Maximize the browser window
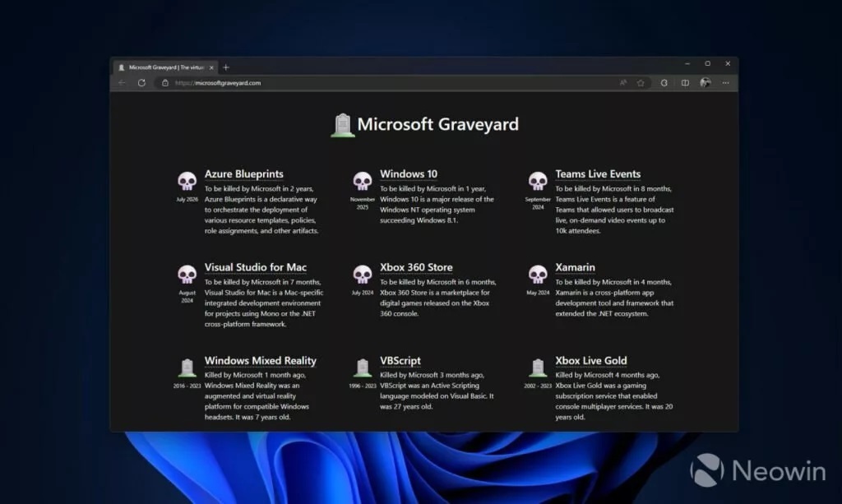This screenshot has height=504, width=842. coord(708,63)
